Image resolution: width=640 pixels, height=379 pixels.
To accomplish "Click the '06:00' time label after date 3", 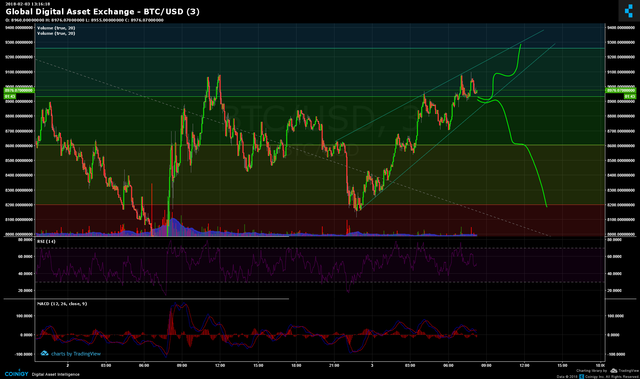I will click(448, 366).
